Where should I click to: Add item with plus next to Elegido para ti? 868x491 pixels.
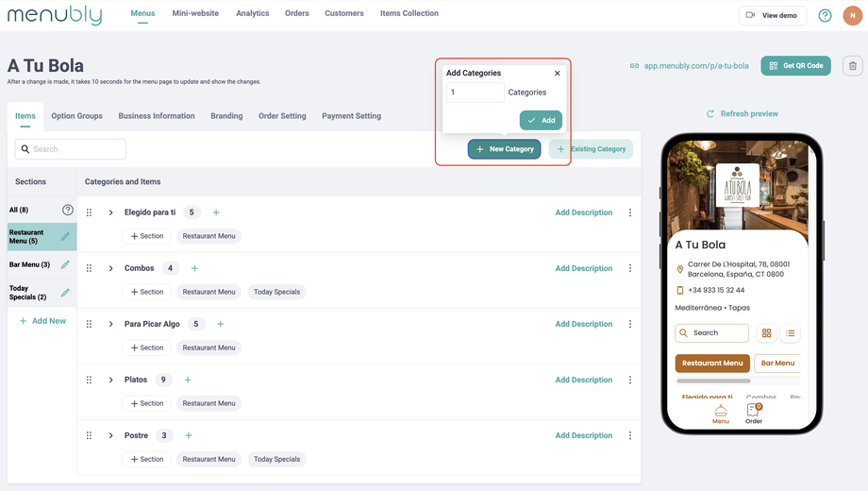pos(216,212)
